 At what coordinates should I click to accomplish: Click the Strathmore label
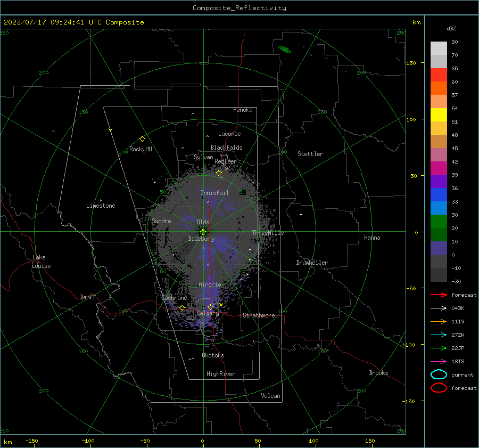(x=259, y=315)
